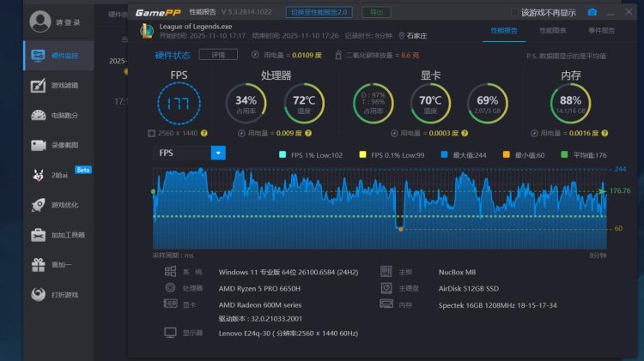
Task: Click help icon beside GPU power 0.0003 度
Action: point(465,133)
